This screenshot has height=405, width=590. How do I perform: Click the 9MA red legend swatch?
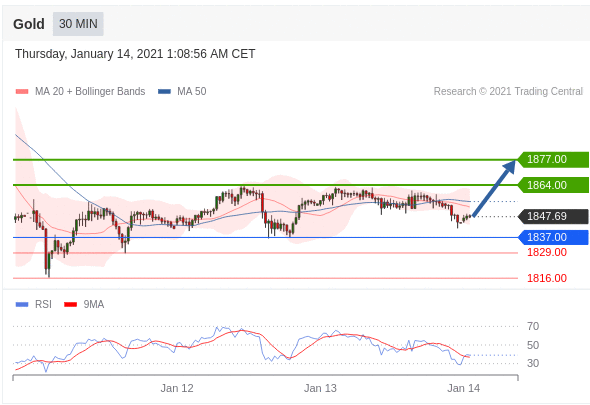70,305
